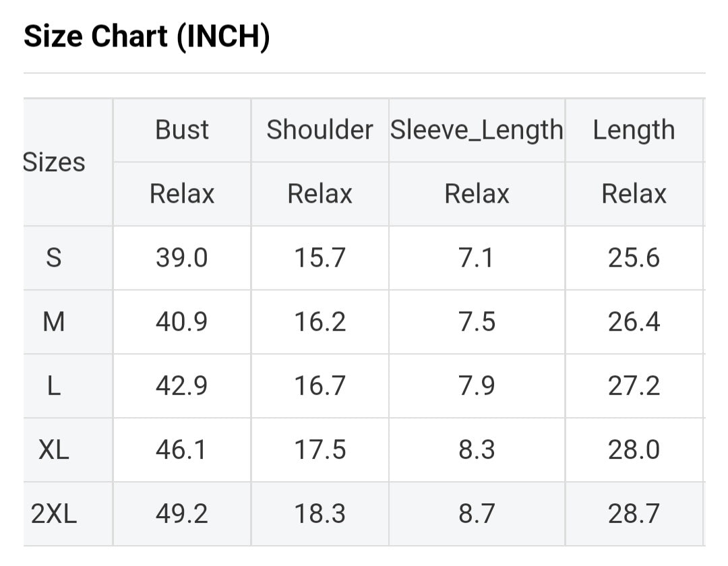Click the 'Relax' label under Bust
This screenshot has height=566, width=728.
point(182,194)
